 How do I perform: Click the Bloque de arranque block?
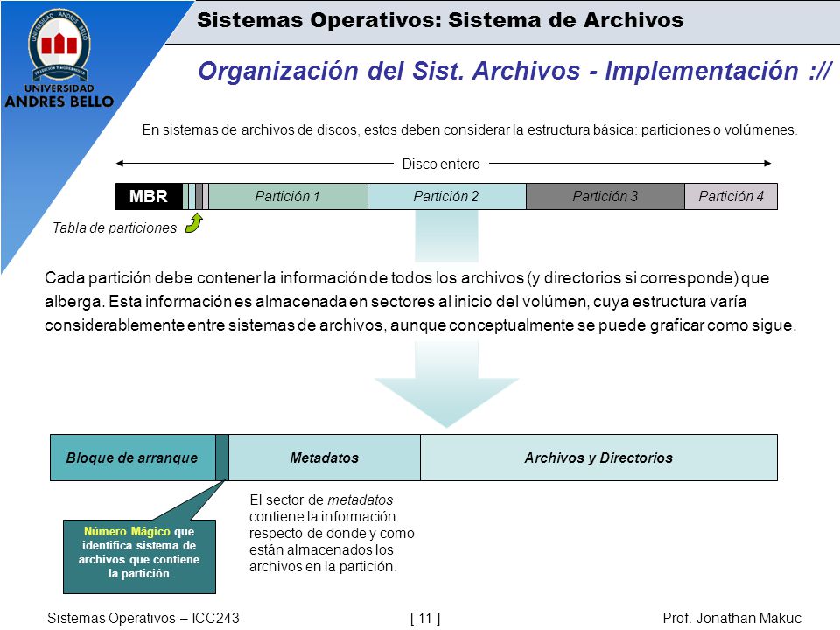[132, 458]
